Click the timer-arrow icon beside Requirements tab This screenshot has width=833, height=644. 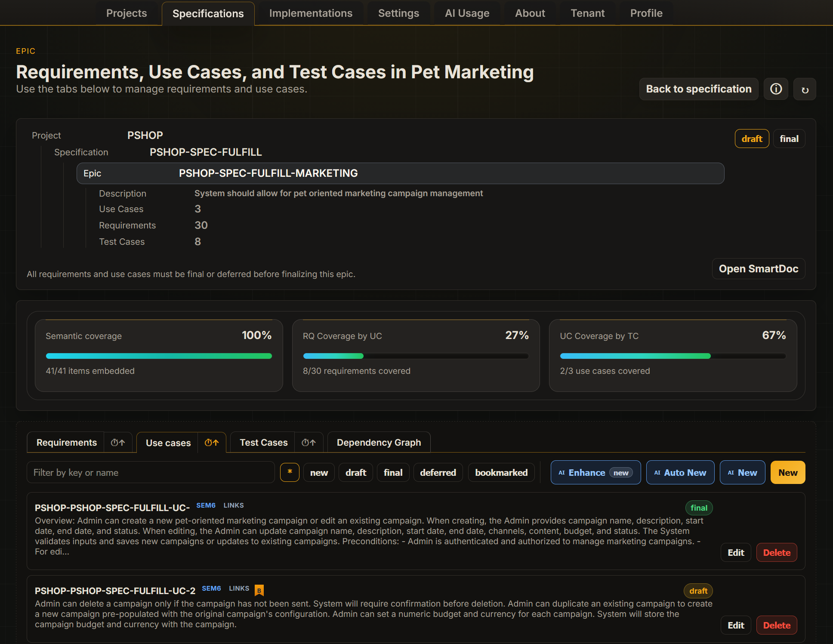pyautogui.click(x=118, y=442)
